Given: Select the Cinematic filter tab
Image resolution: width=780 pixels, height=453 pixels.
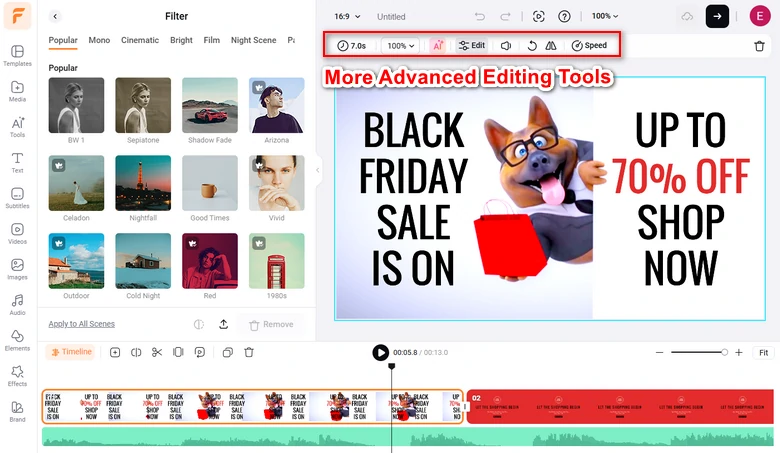Looking at the screenshot, I should pyautogui.click(x=140, y=40).
